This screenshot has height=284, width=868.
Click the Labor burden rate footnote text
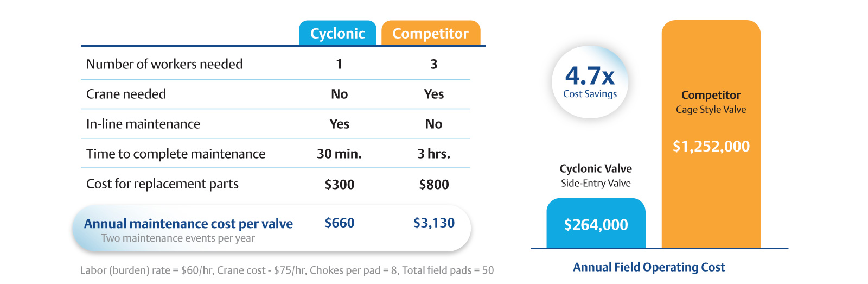pyautogui.click(x=286, y=270)
